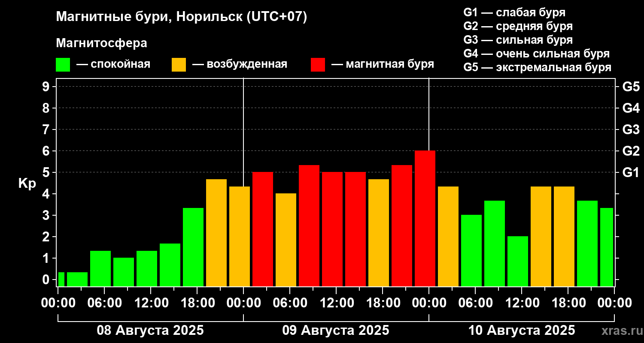The height and width of the screenshot is (343, 644).
Task: Click the 'G1 — слабая буря' line
Action: coord(514,12)
